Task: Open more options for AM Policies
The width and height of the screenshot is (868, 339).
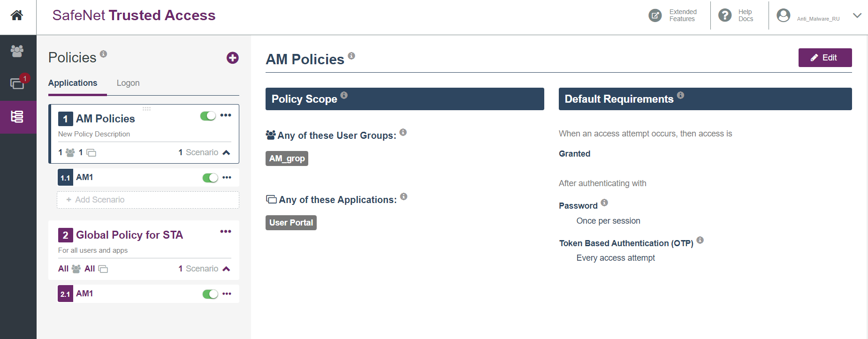Action: [x=226, y=115]
